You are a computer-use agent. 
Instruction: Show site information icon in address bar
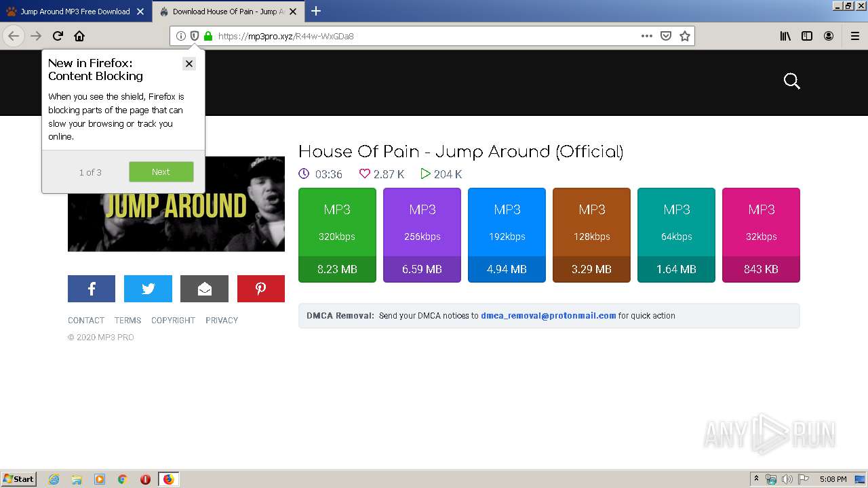tap(181, 36)
